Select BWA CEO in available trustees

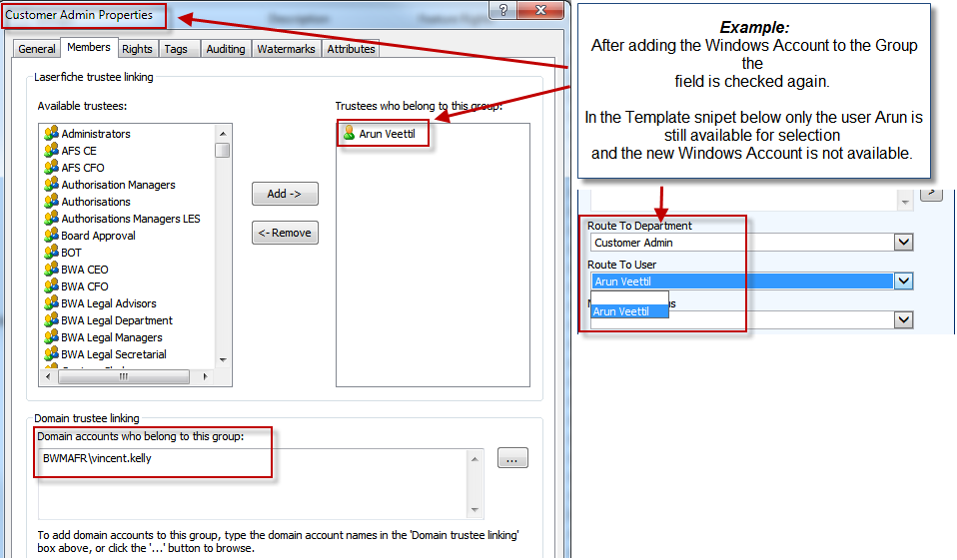click(x=84, y=270)
